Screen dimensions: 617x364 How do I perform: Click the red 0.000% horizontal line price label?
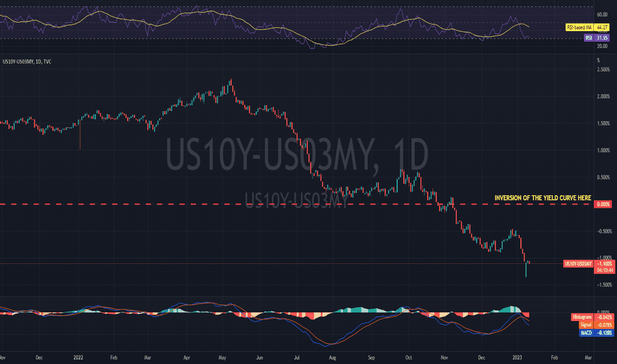pos(603,205)
